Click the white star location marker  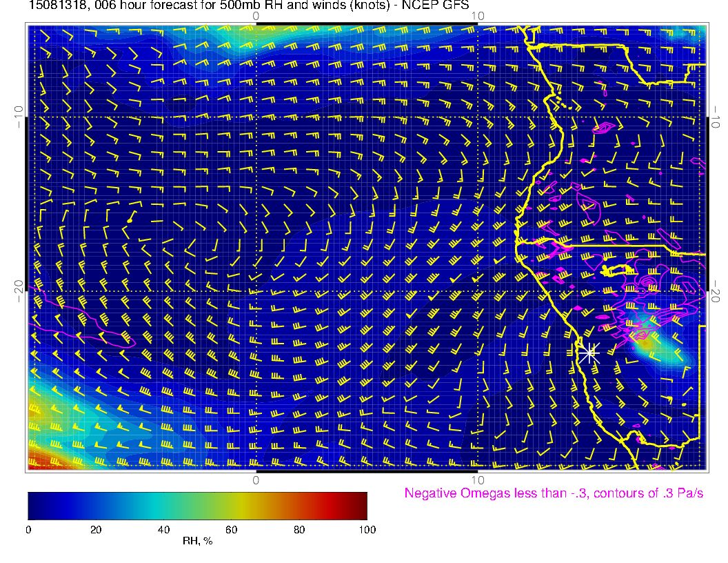click(589, 353)
